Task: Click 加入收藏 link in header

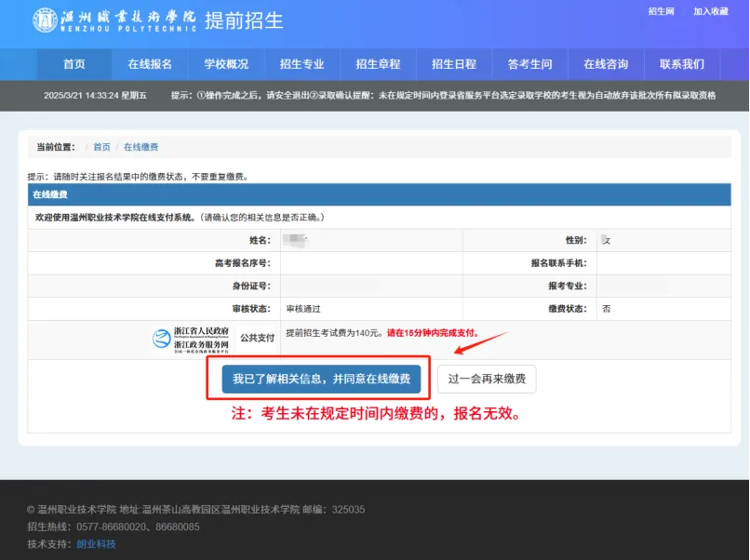Action: coord(711,11)
